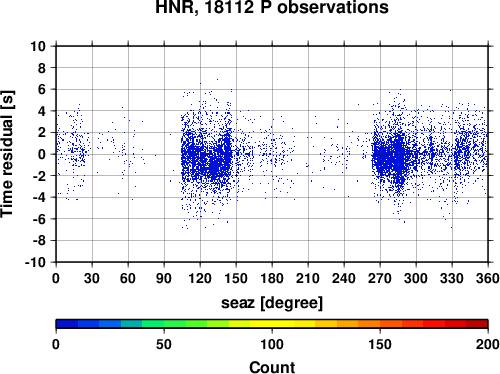Screen dimensions: 500x374
Task: Click the plot title "HNR, 18112 P observations"
Action: click(272, 7)
